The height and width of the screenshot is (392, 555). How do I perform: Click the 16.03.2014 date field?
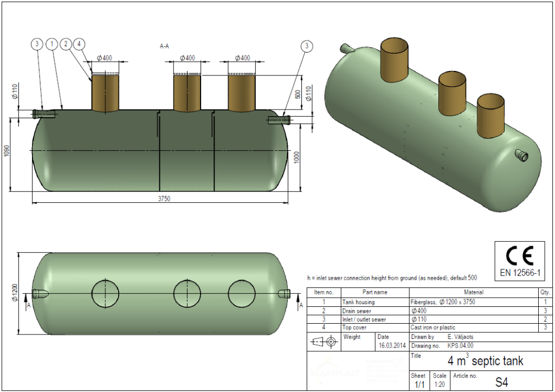391,345
